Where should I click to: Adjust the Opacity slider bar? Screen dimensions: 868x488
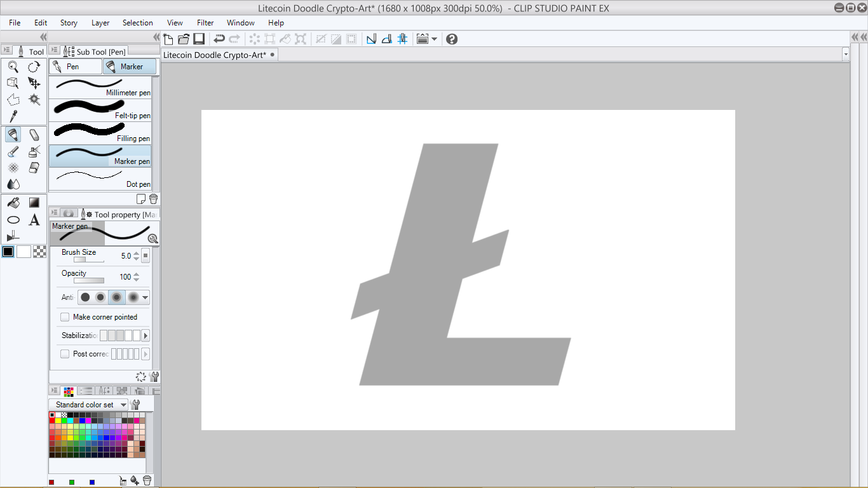(88, 280)
